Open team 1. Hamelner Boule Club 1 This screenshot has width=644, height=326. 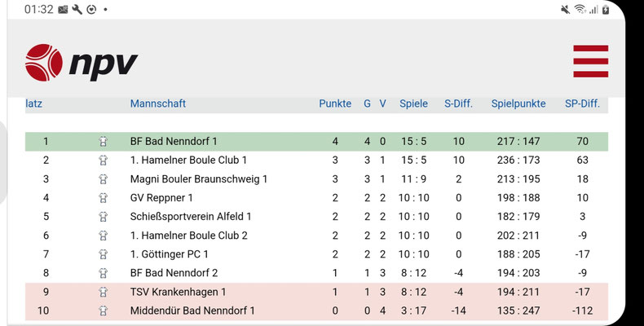pos(188,160)
